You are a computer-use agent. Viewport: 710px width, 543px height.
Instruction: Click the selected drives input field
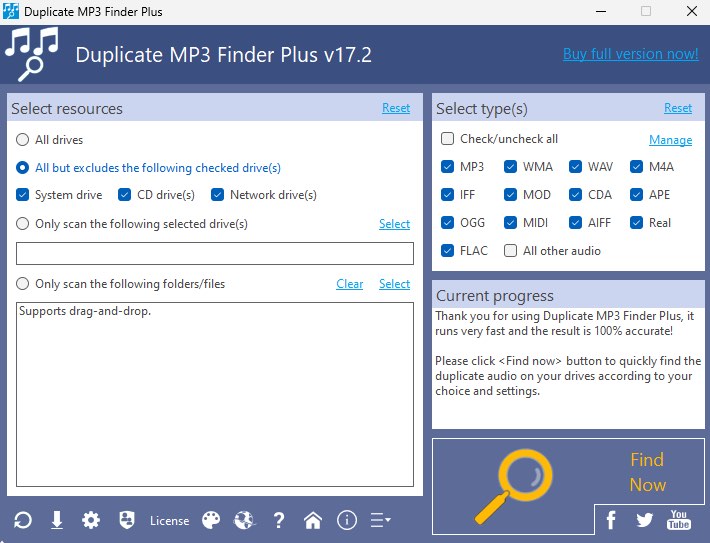215,253
